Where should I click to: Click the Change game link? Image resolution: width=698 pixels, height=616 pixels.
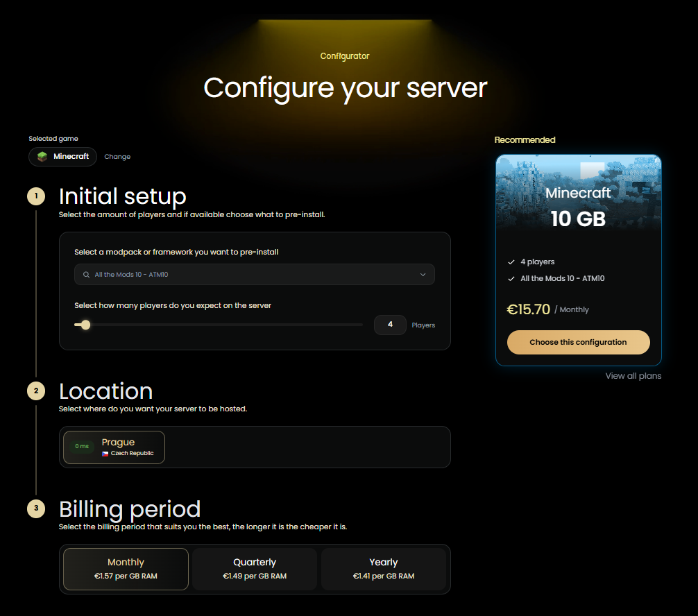(x=117, y=157)
